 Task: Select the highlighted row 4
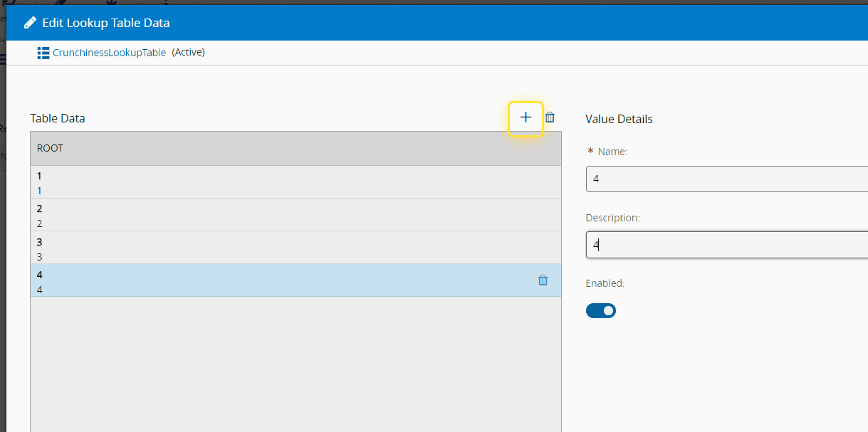pos(285,280)
